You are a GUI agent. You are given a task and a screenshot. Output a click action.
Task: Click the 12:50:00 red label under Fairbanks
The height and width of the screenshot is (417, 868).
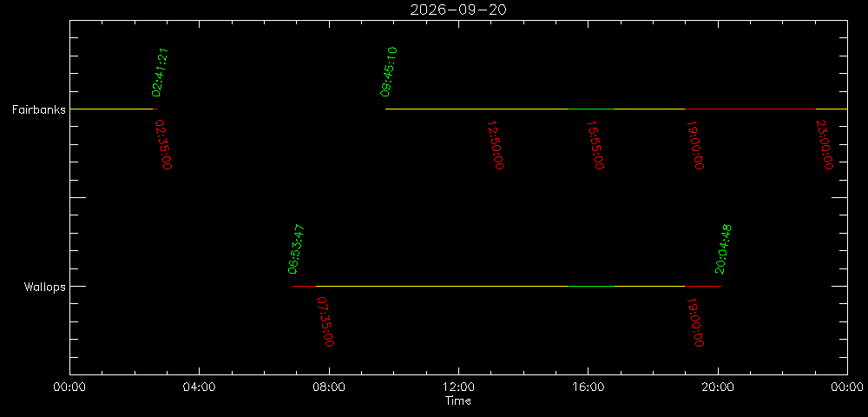pos(496,145)
